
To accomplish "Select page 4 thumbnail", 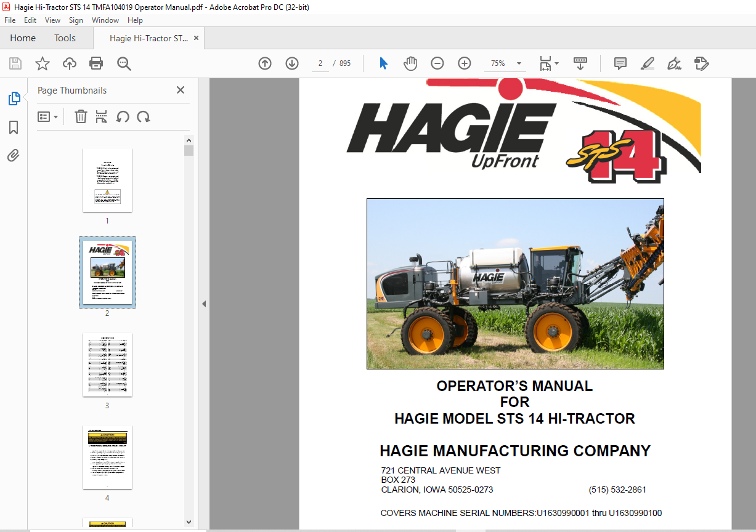I will (x=107, y=457).
